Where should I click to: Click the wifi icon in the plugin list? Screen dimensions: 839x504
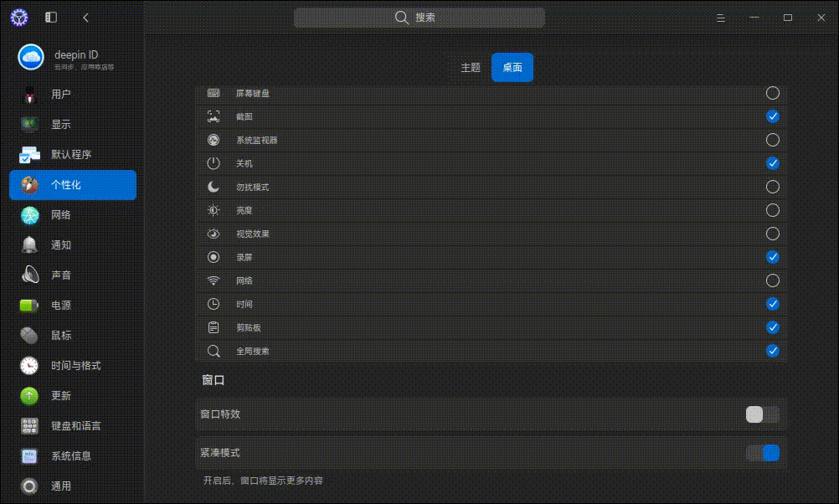[x=214, y=281]
